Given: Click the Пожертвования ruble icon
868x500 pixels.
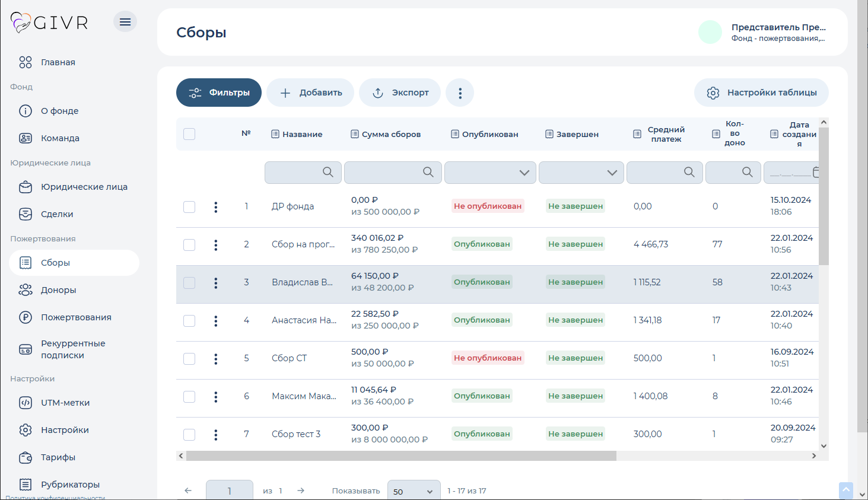Looking at the screenshot, I should 26,317.
